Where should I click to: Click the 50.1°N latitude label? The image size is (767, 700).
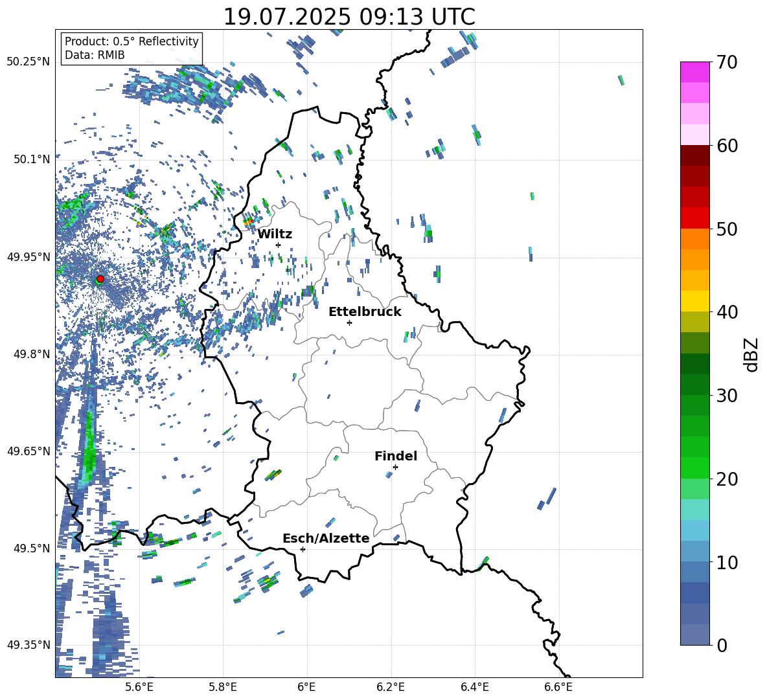pyautogui.click(x=31, y=159)
